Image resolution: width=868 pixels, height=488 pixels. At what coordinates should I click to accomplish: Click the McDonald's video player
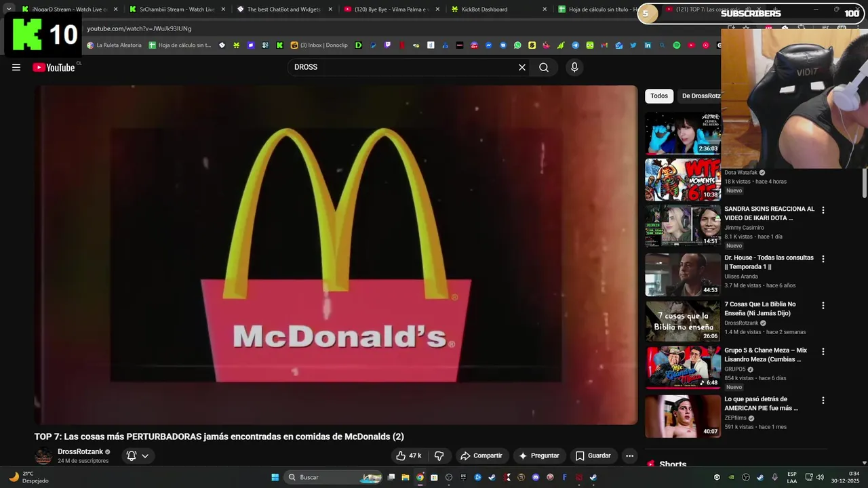pos(336,255)
